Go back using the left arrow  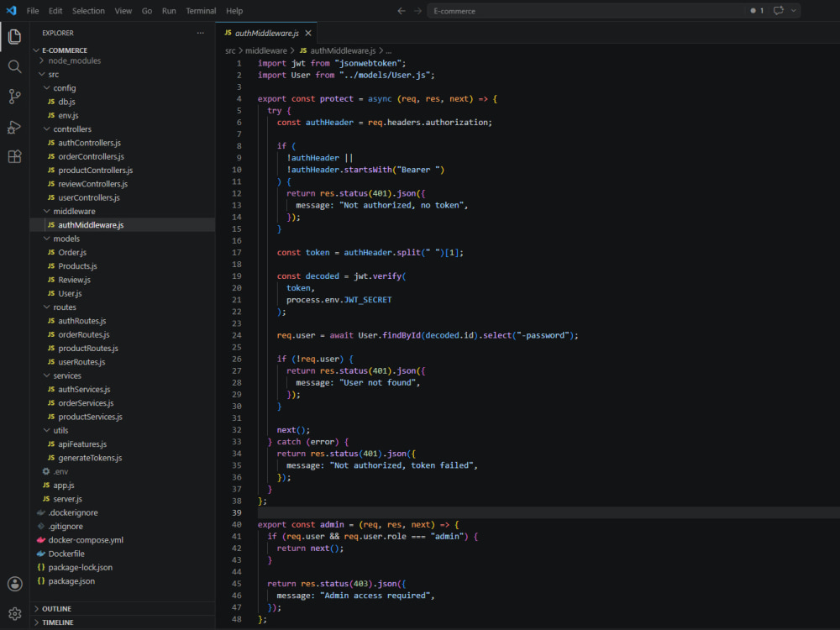[402, 11]
